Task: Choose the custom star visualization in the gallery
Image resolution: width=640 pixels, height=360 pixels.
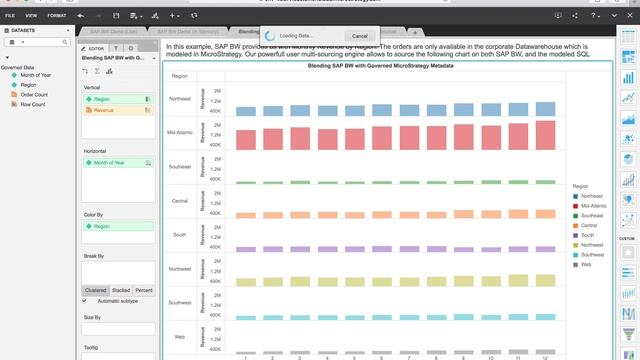Action: [628, 253]
